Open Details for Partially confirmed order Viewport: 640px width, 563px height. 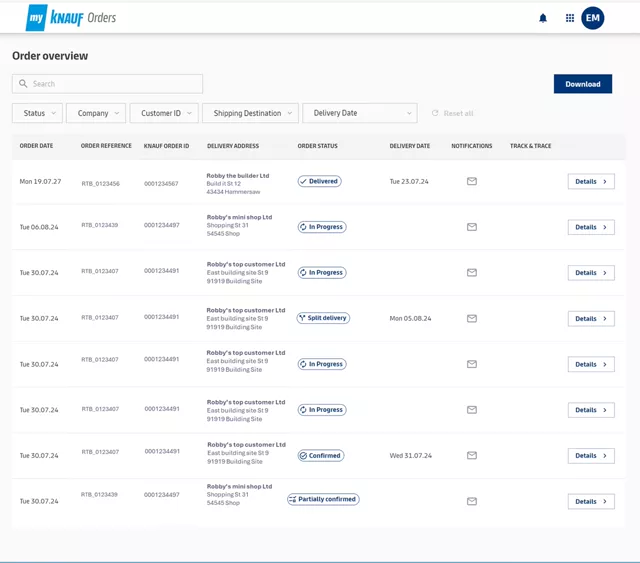pyautogui.click(x=591, y=501)
